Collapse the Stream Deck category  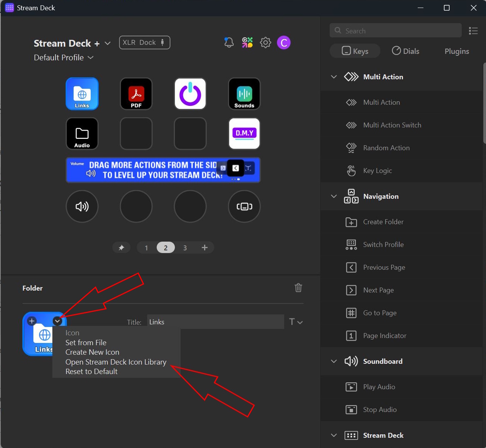334,435
